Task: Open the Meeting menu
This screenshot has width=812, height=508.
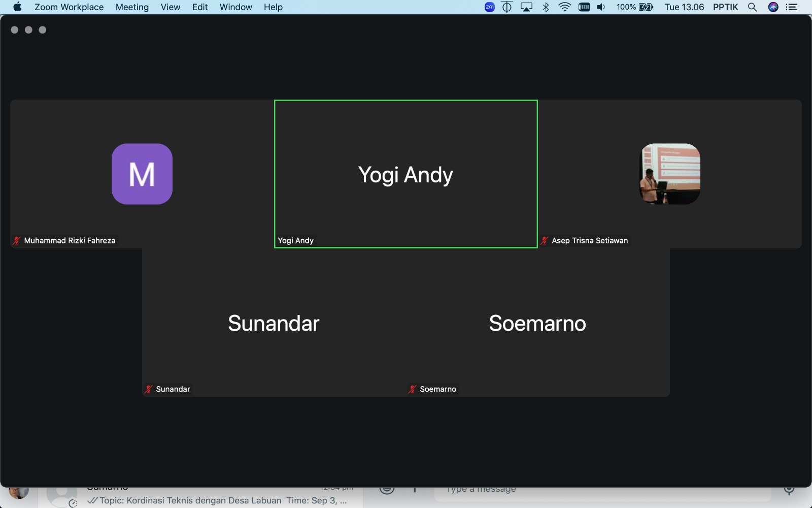Action: 132,7
